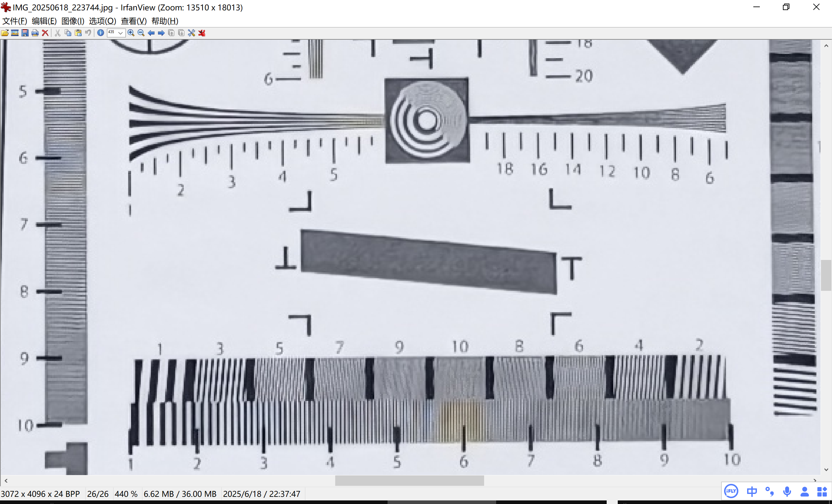Image resolution: width=832 pixels, height=504 pixels.
Task: Go to next image with right arrow
Action: point(161,33)
